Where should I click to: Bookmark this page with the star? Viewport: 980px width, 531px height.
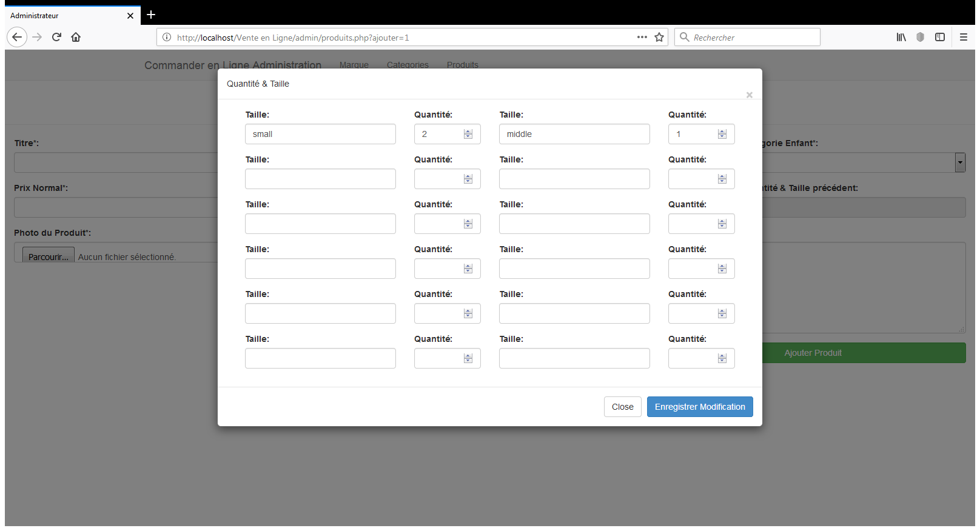click(659, 37)
